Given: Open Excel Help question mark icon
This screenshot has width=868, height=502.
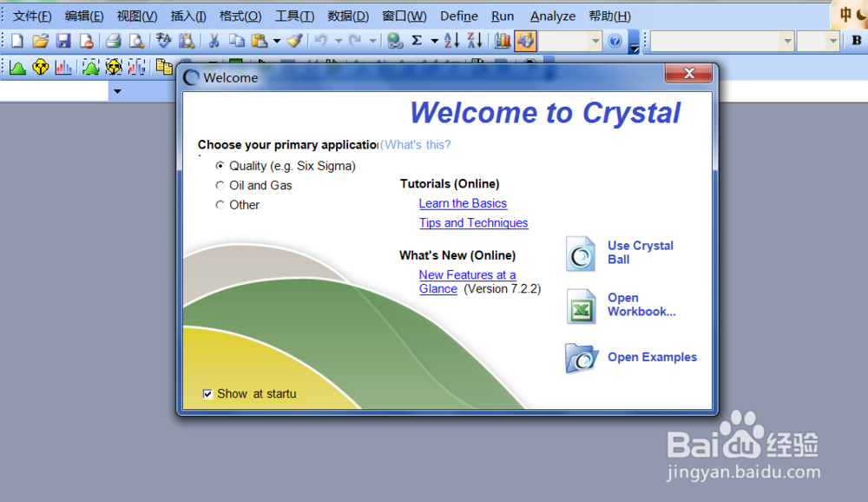Looking at the screenshot, I should click(x=615, y=41).
